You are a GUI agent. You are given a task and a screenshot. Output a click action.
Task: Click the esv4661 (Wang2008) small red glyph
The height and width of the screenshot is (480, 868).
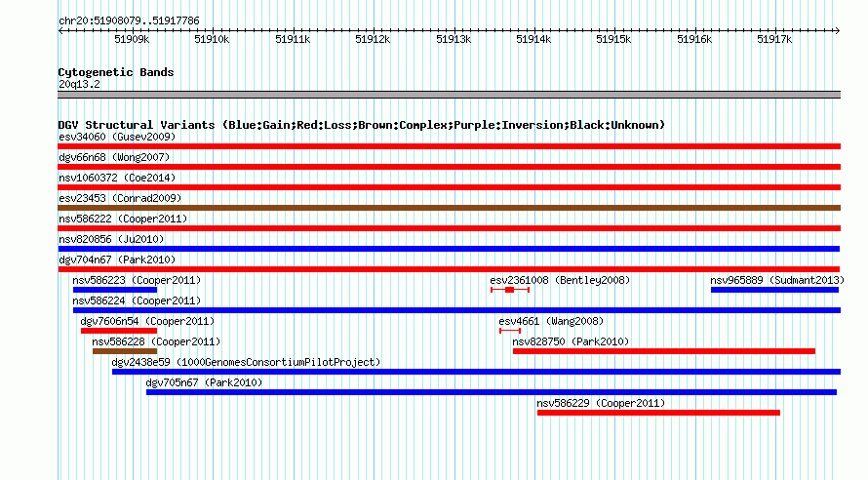coord(510,331)
